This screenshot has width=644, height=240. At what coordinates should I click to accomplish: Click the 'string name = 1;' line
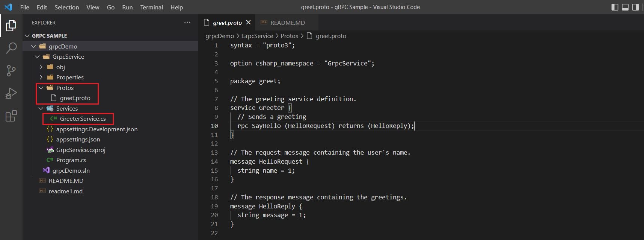(x=266, y=170)
